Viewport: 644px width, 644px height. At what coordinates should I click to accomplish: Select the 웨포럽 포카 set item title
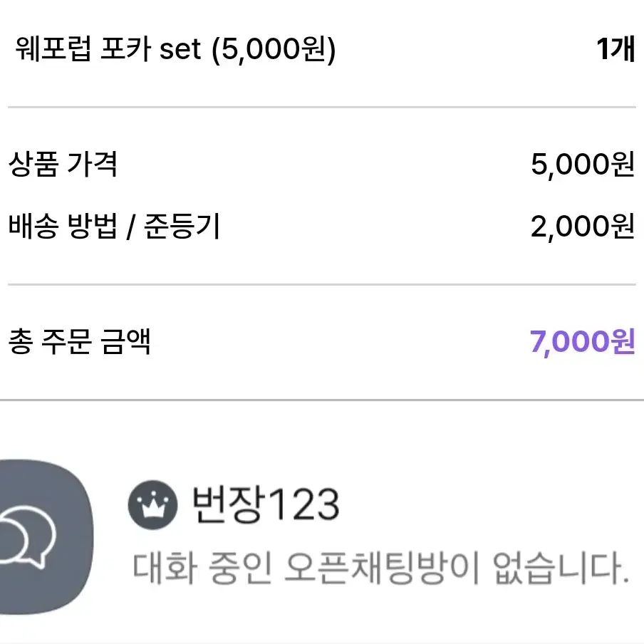pos(175,49)
